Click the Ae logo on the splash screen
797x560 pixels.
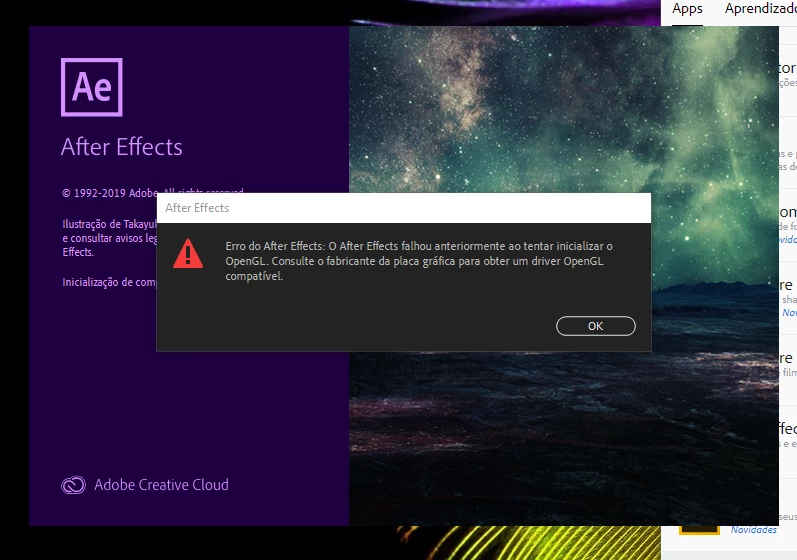click(91, 87)
